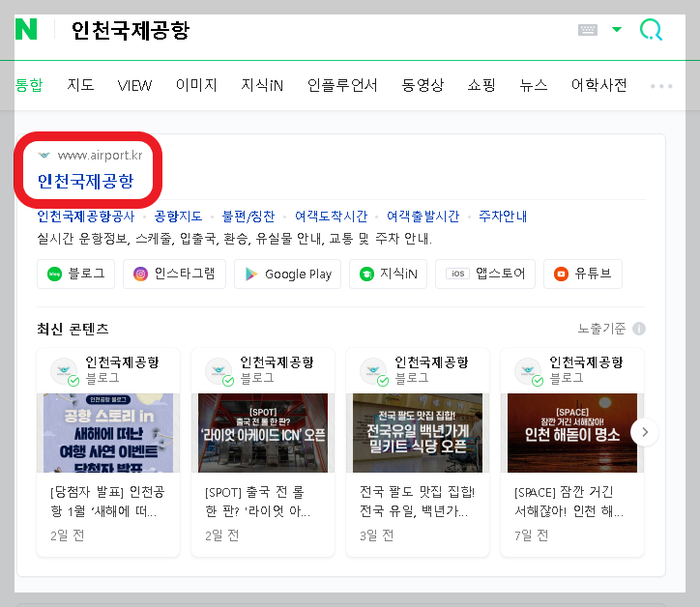Open the 지식iN channel button
Screen dimensions: 700x607
pos(388,275)
